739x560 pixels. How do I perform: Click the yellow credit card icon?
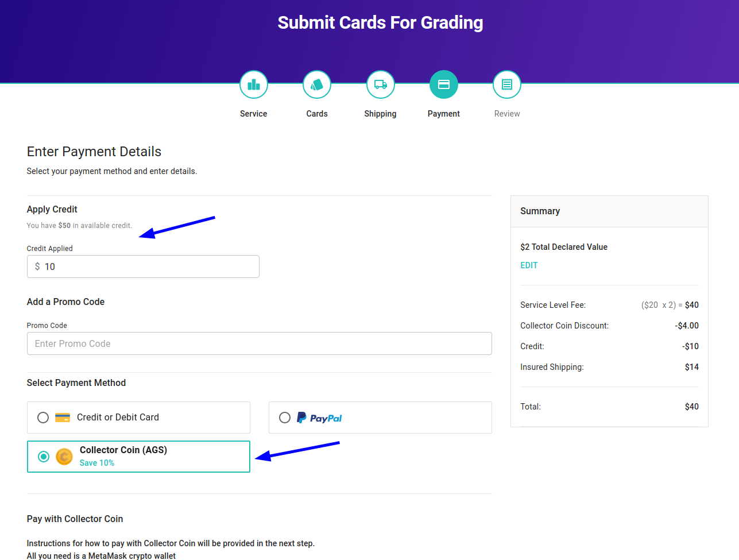point(63,418)
